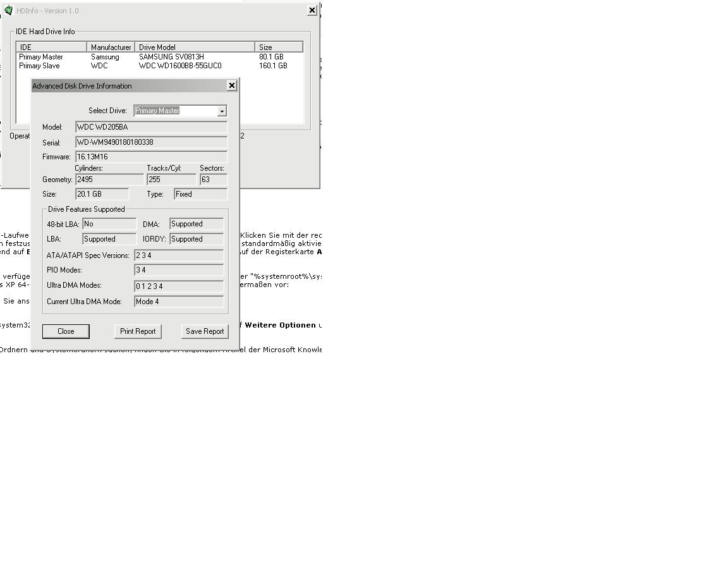Open the Select Drive dropdown arrow
Image resolution: width=728 pixels, height=583 pixels.
[x=222, y=111]
